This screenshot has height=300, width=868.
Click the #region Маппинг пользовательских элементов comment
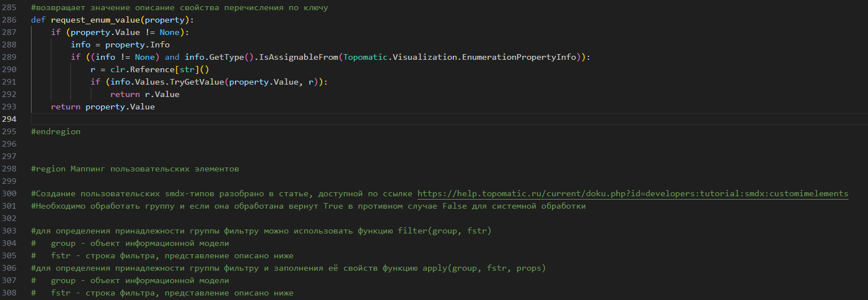135,169
